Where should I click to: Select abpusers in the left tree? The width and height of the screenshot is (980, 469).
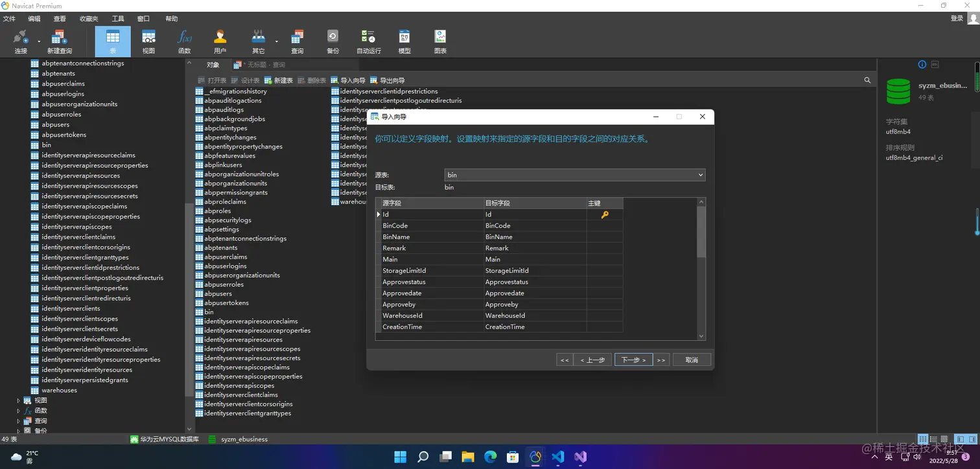(x=55, y=124)
